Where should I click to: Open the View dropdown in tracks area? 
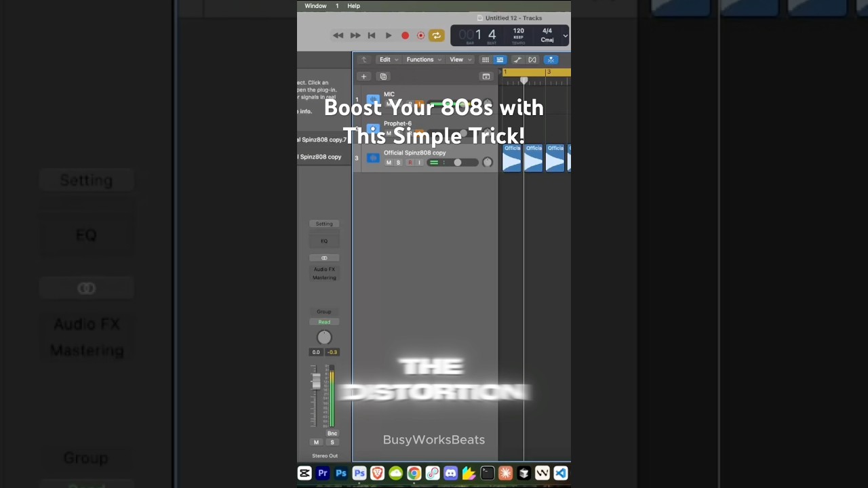pos(460,60)
